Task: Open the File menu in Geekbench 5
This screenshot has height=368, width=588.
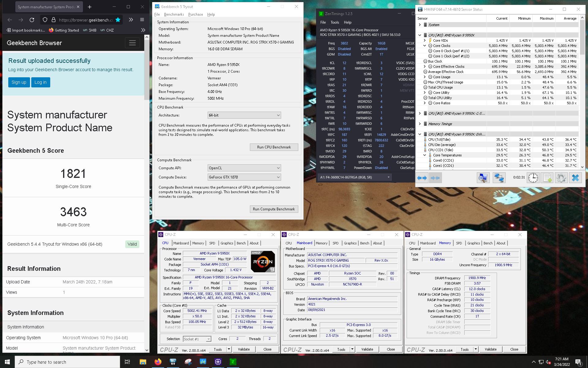Action: (157, 14)
